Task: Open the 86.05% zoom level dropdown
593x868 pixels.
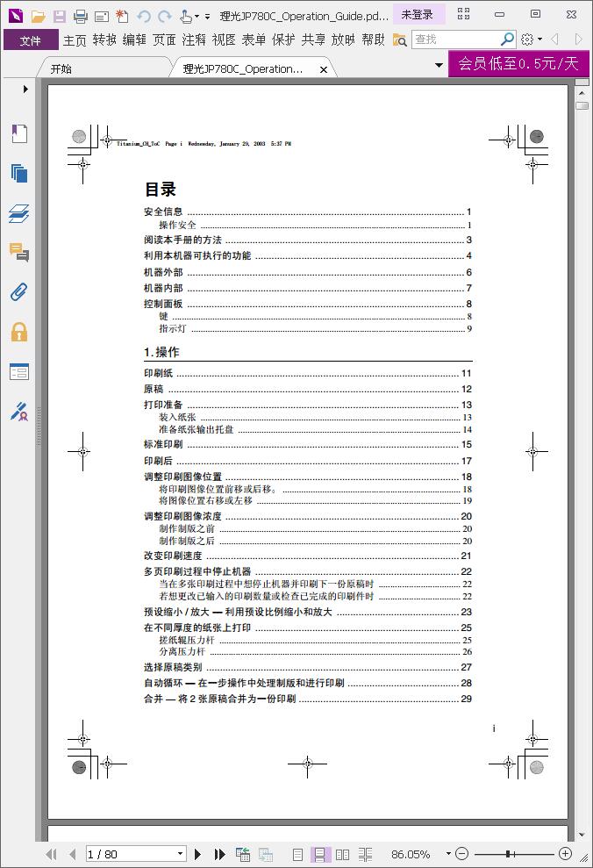Action: (x=448, y=854)
